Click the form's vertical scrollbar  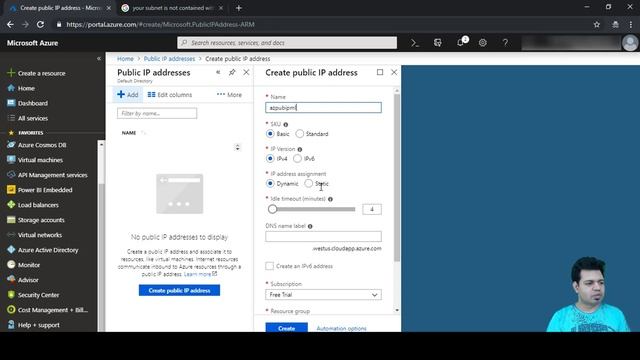point(396,178)
